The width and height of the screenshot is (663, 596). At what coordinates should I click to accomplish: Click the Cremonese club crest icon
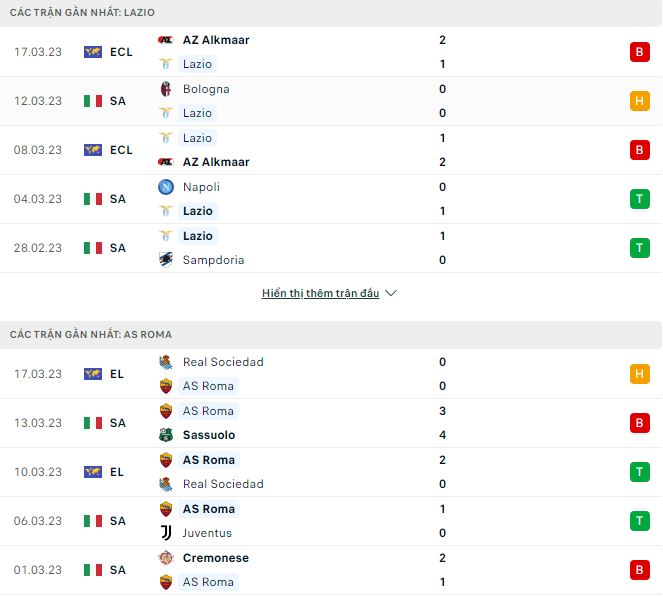166,558
